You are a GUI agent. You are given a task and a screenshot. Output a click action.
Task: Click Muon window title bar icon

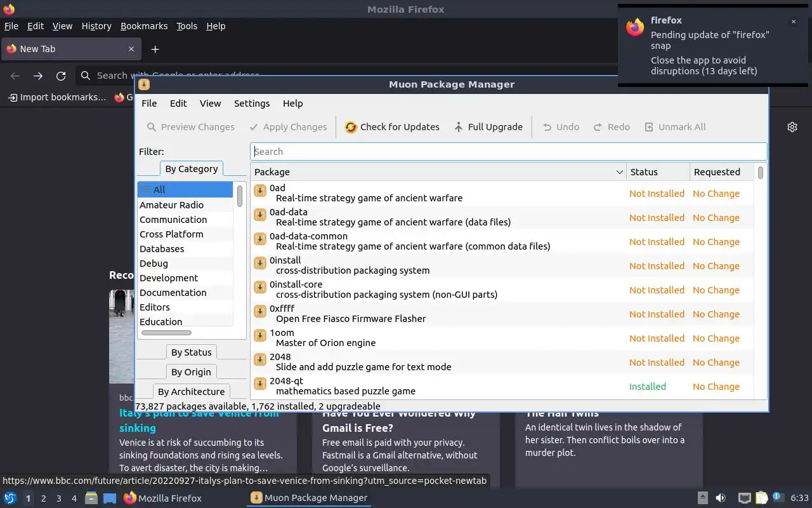pos(144,84)
